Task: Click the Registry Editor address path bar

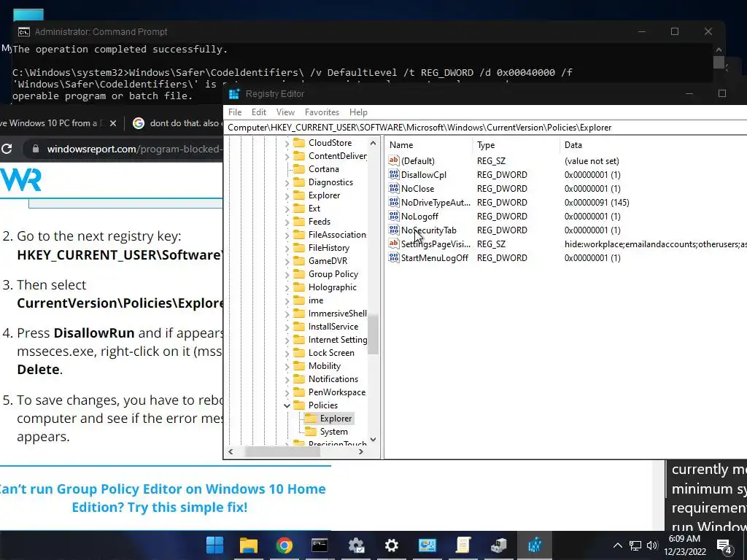Action: [x=486, y=128]
